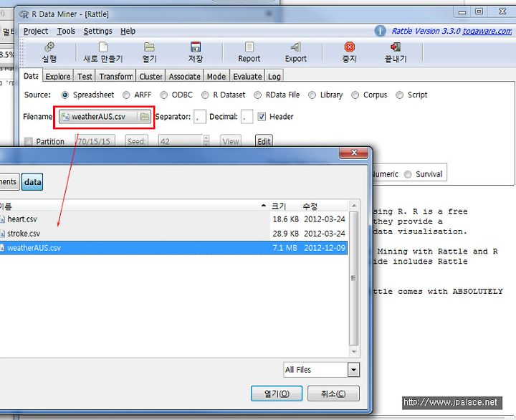The image size is (516, 420).
Task: Switch to the Evaluate tab
Action: [x=247, y=77]
